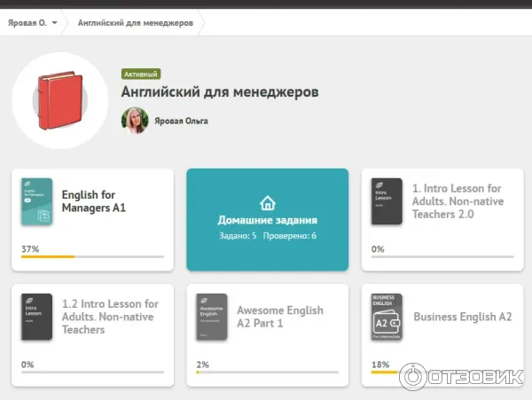Click the Английский для менеджеров course title
The width and height of the screenshot is (532, 400).
(x=220, y=92)
